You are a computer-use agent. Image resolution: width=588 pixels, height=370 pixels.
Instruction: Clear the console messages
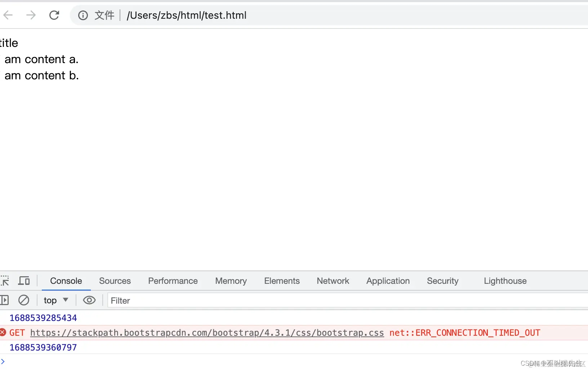point(24,300)
